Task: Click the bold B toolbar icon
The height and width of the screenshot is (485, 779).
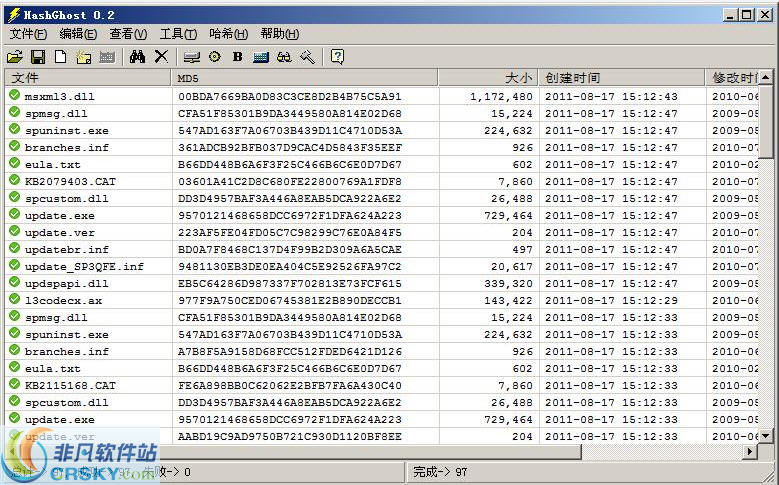Action: (237, 57)
